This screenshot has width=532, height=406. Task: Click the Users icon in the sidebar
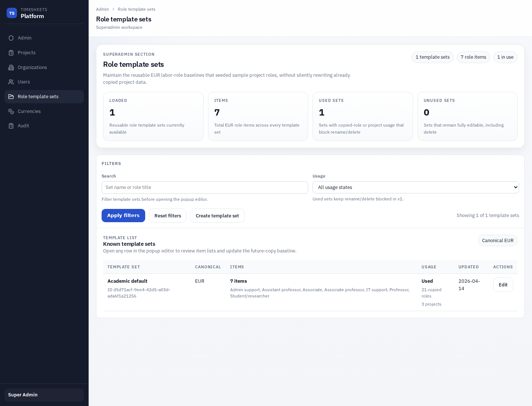pos(11,82)
